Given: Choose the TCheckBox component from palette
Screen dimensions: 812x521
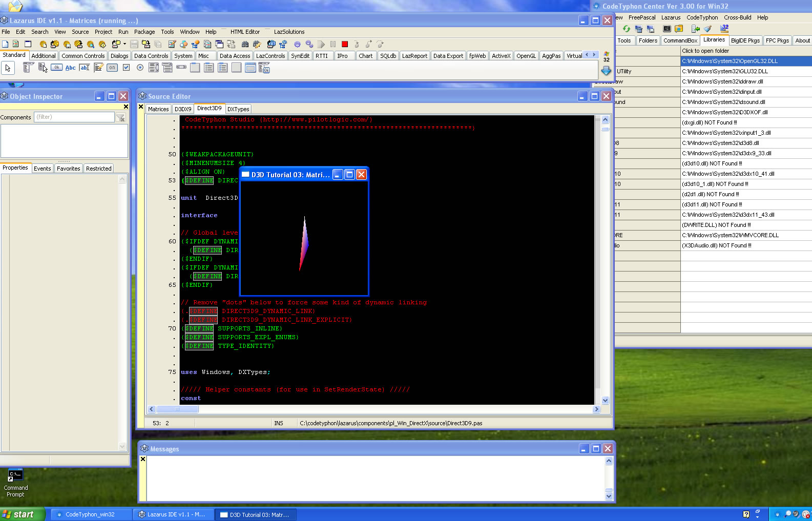Looking at the screenshot, I should pyautogui.click(x=126, y=68).
